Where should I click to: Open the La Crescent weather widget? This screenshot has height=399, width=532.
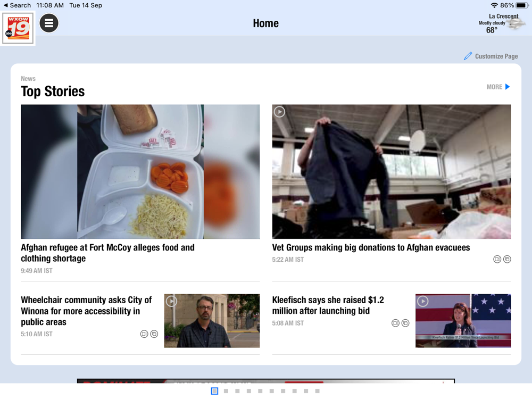502,23
